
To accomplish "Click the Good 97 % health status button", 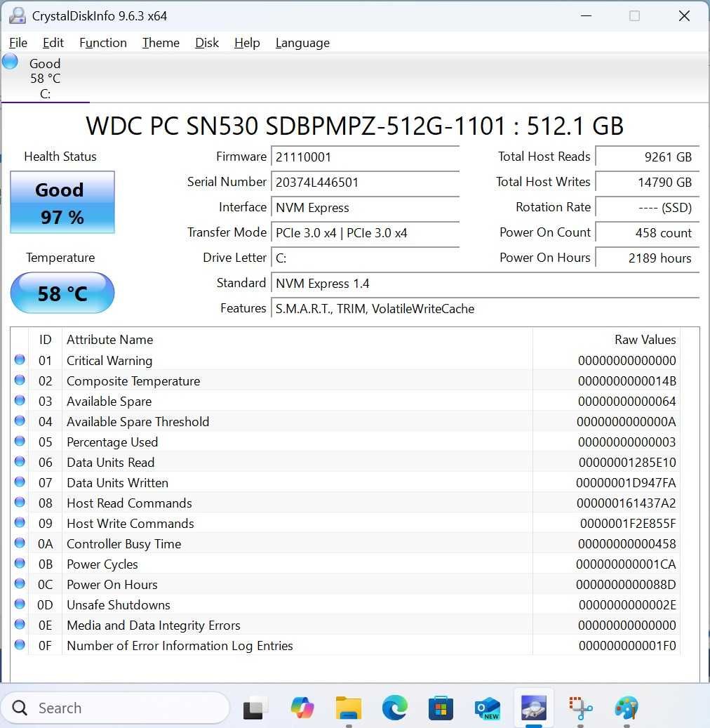I will [x=62, y=202].
